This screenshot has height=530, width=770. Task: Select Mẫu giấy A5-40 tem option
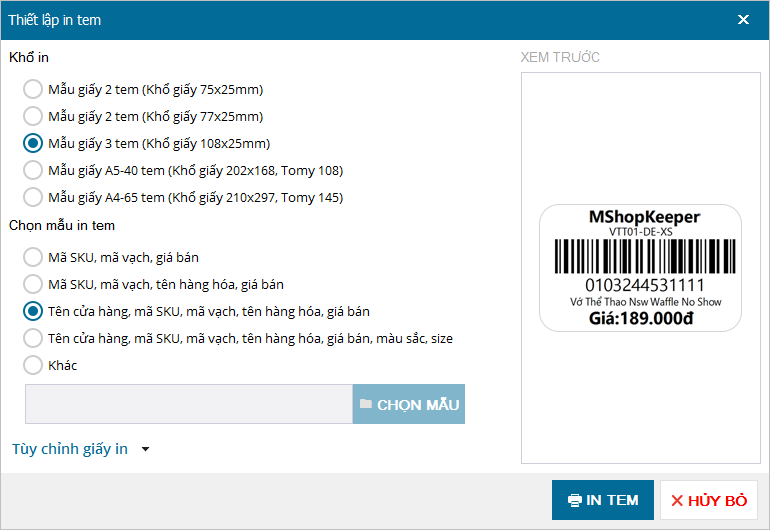[x=33, y=170]
